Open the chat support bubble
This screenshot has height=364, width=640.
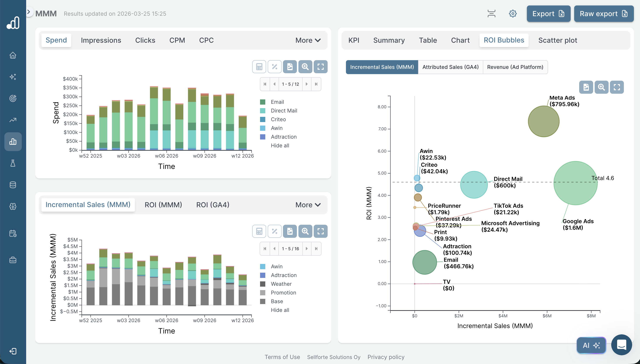(x=621, y=345)
